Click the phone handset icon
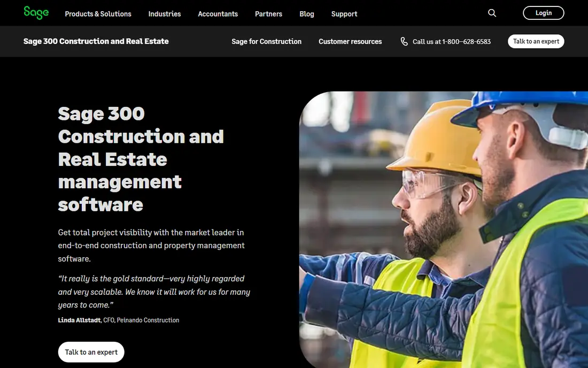This screenshot has width=588, height=368. (x=404, y=41)
